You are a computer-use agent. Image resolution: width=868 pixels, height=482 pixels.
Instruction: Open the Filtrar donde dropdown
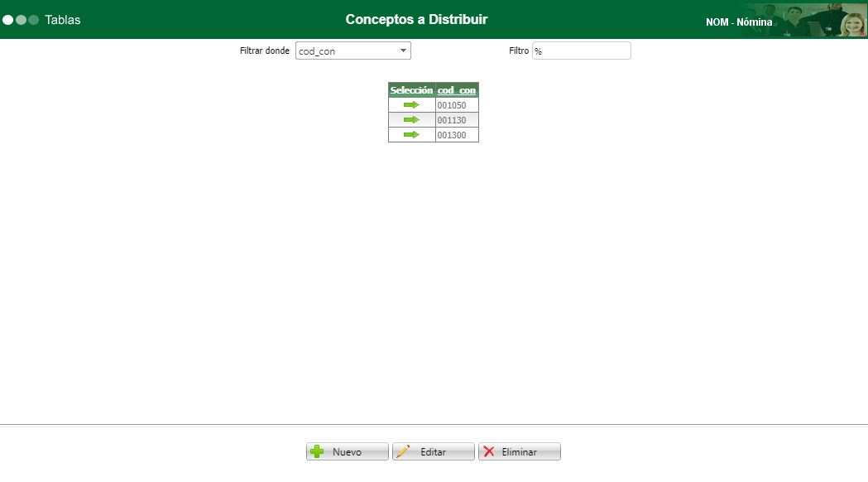pyautogui.click(x=352, y=50)
